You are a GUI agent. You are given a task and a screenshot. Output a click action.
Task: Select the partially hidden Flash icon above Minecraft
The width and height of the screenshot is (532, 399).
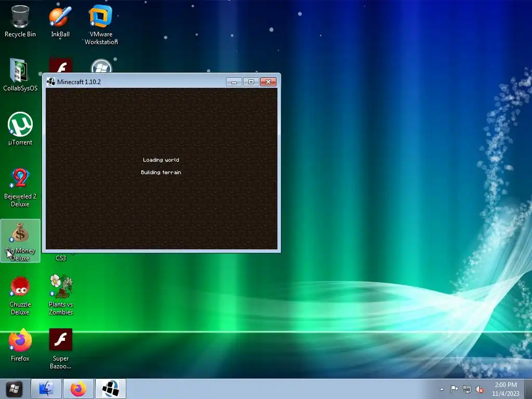click(x=61, y=65)
